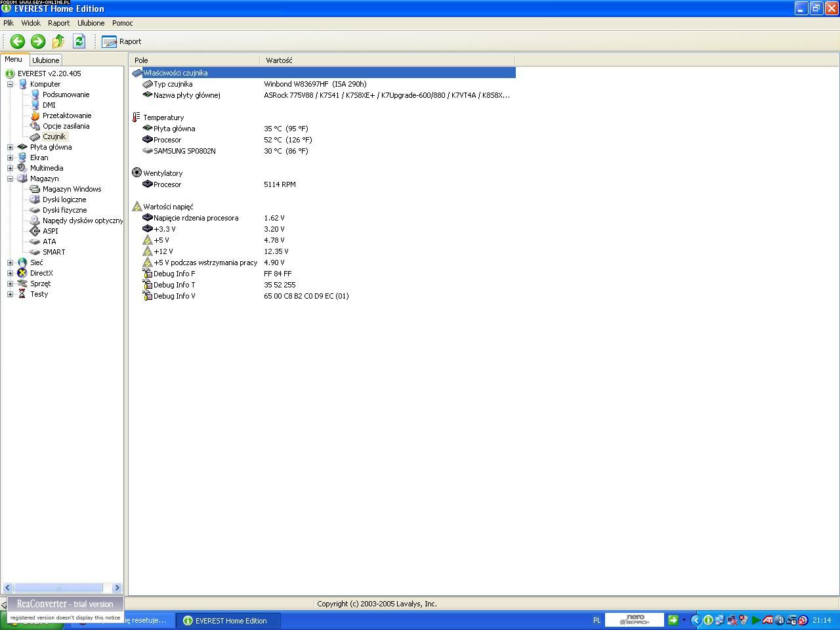Select the Nazwa płyty głównej row

323,95
